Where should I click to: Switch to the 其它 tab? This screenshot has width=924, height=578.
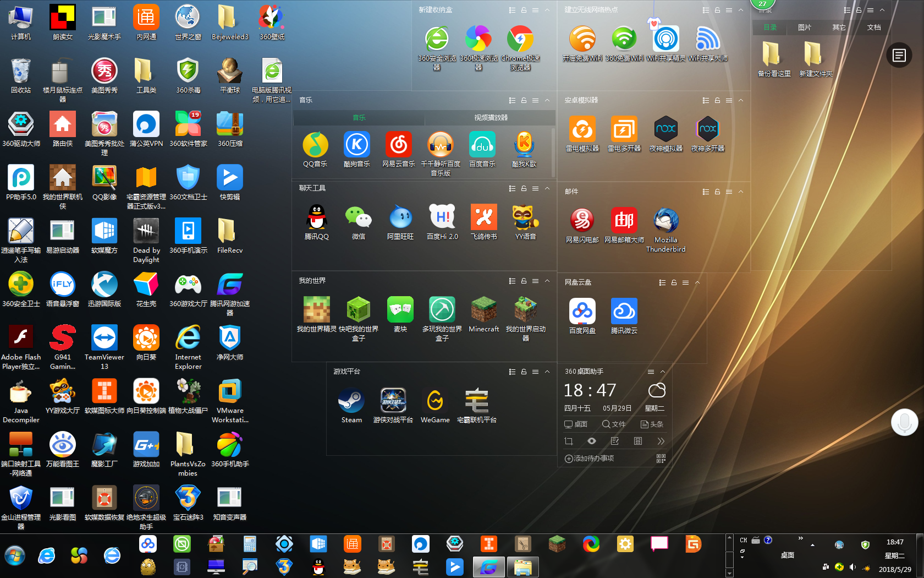(x=839, y=28)
